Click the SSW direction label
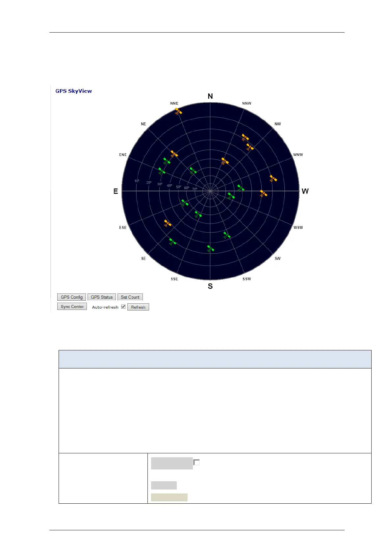Viewport: 392px width, 554px height. [247, 279]
